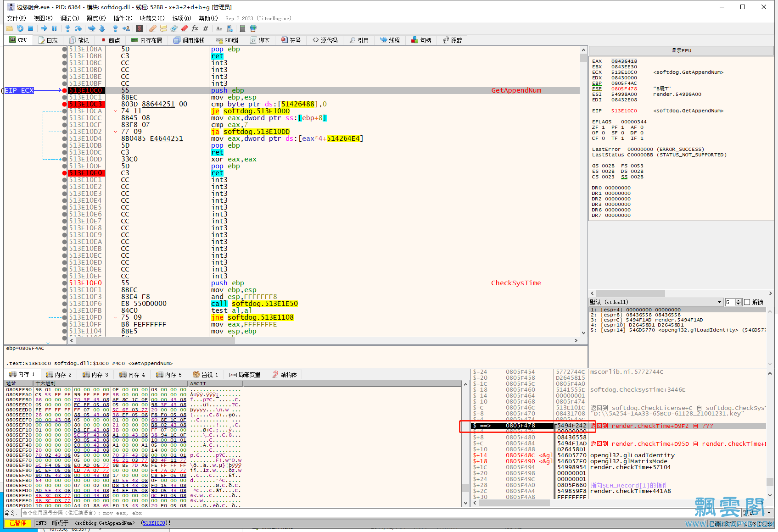Viewport: 778px width, 532px height.
Task: Switch to the 线程 threads tab
Action: click(390, 40)
